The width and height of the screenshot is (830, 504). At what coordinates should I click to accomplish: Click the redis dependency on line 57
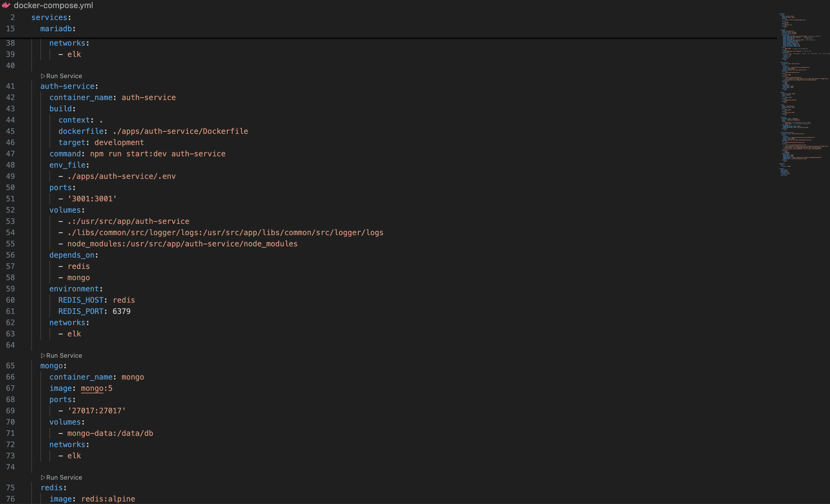tap(78, 266)
